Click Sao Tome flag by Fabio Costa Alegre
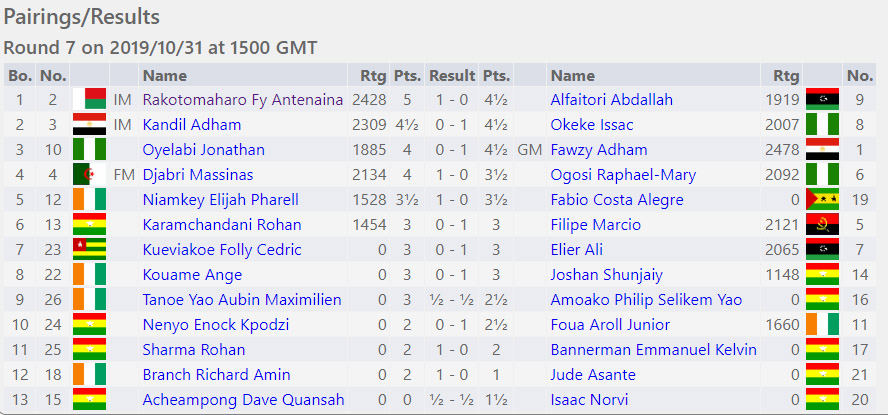888x415 pixels. pyautogui.click(x=822, y=200)
